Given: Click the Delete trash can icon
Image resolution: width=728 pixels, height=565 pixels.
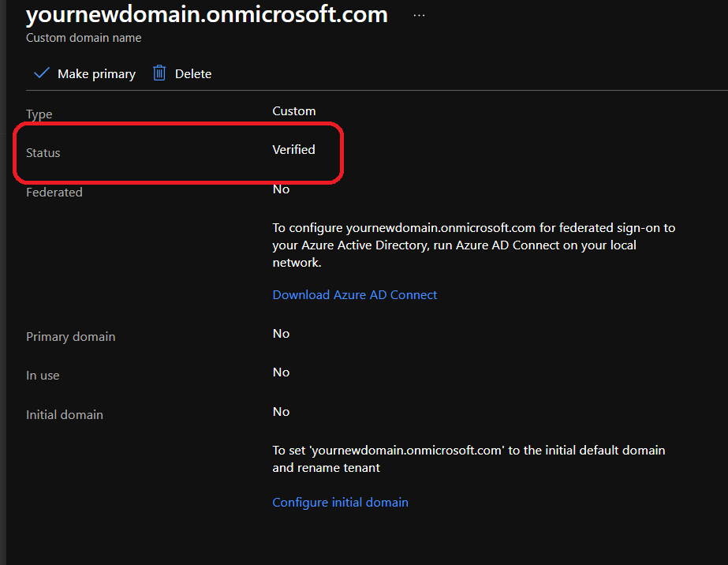Looking at the screenshot, I should (x=159, y=73).
